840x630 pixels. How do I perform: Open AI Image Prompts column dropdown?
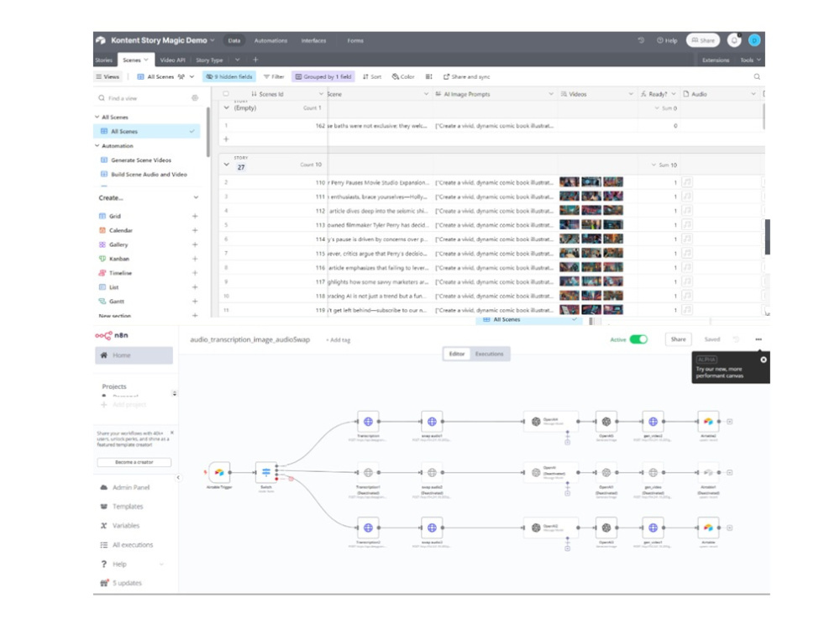tap(551, 94)
